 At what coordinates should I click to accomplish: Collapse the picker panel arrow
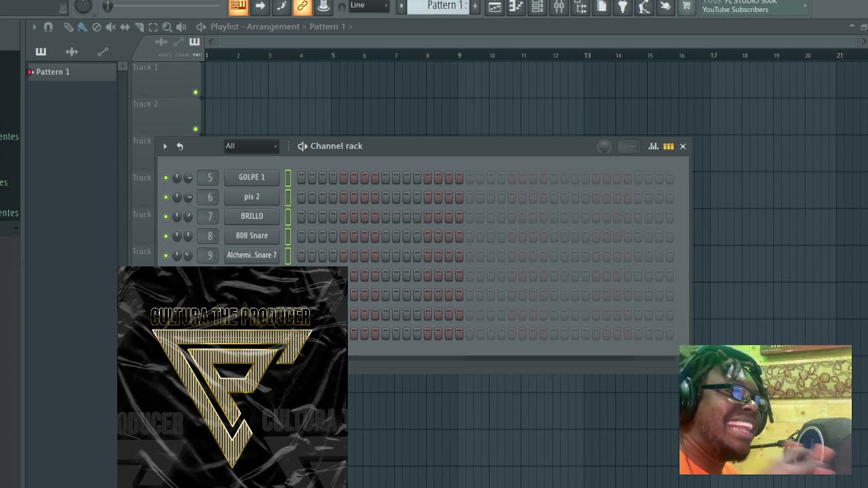123,66
